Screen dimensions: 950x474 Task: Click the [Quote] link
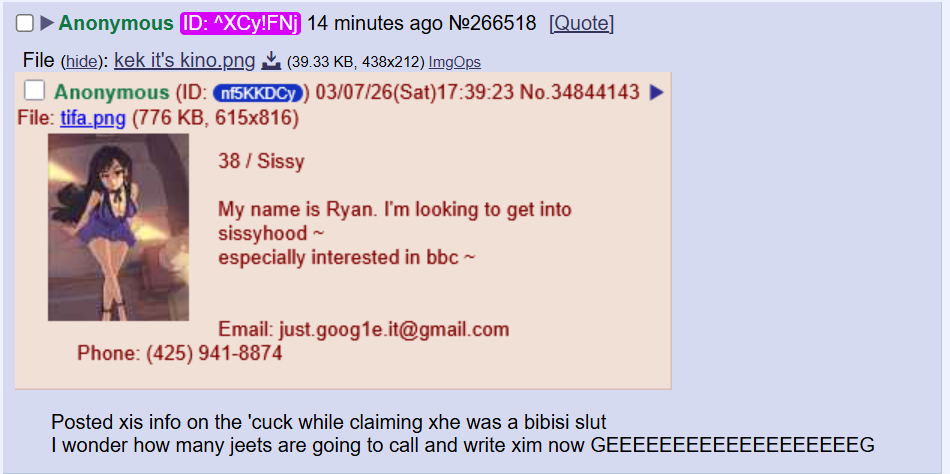[581, 24]
